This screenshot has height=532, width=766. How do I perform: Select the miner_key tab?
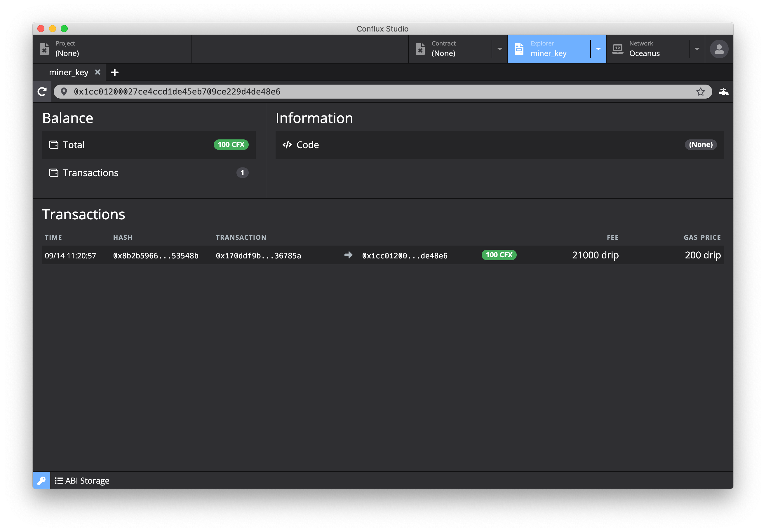click(x=68, y=72)
